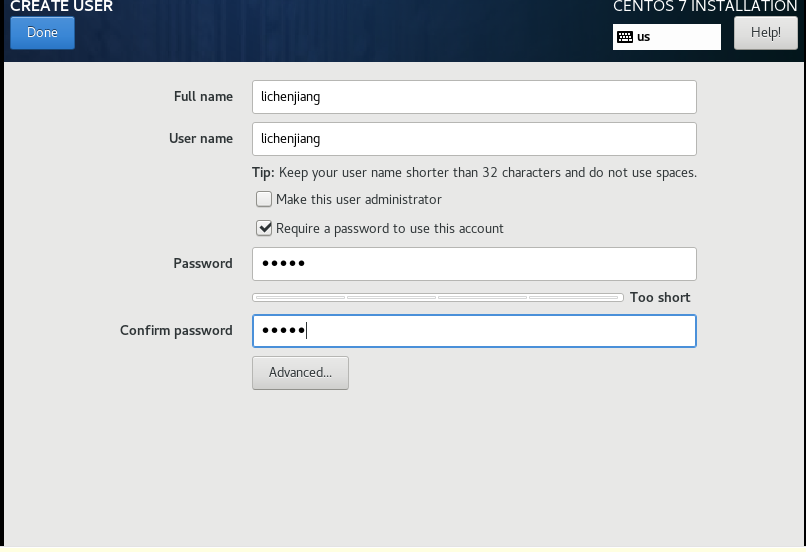Image resolution: width=806 pixels, height=552 pixels.
Task: Click the Tip about user name length
Action: click(x=474, y=173)
